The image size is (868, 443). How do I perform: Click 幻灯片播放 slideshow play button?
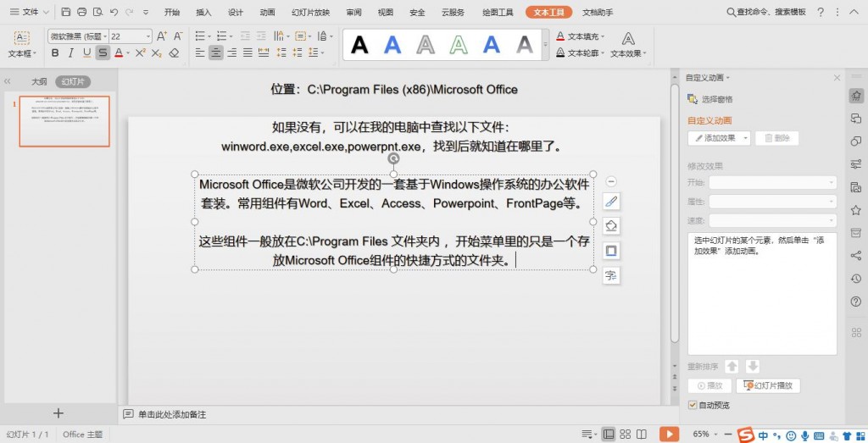tap(768, 385)
